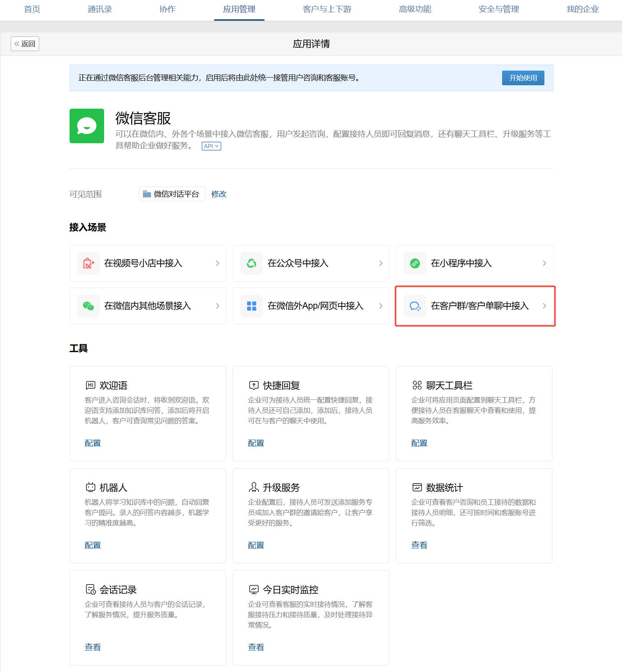Click the 在微信外App/网页中接入 label

tap(315, 306)
